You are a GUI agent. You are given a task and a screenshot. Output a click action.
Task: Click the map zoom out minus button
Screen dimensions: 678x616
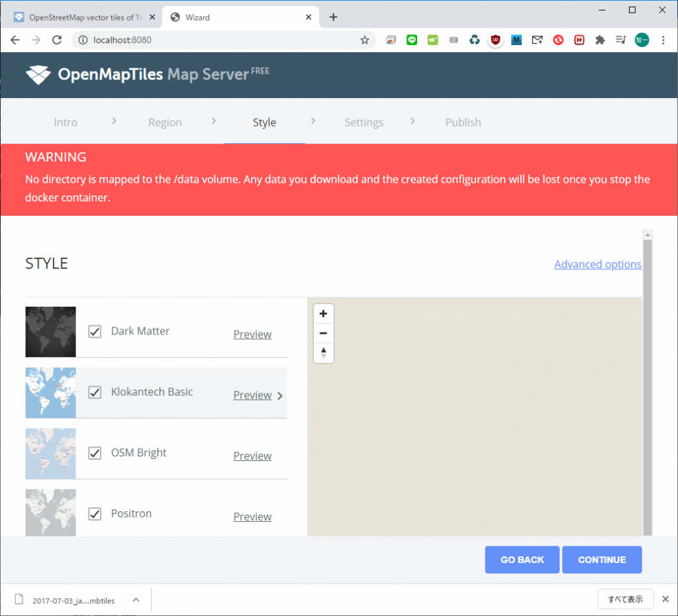coord(323,333)
